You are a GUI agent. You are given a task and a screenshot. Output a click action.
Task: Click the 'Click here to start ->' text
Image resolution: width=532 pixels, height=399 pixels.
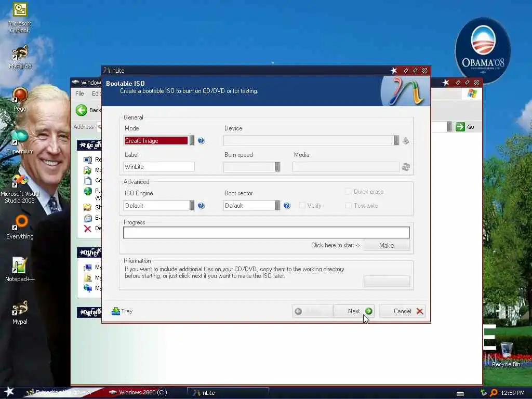click(x=335, y=245)
